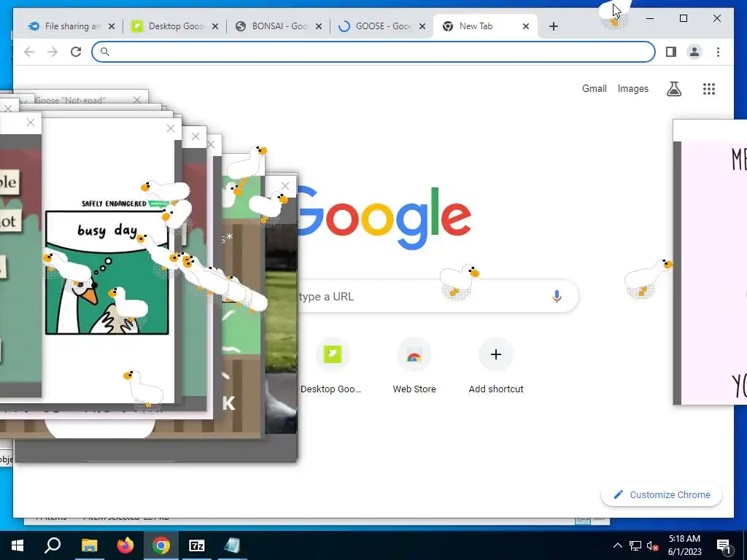The width and height of the screenshot is (747, 560).
Task: Focus the Chrome address bar
Action: point(373,52)
